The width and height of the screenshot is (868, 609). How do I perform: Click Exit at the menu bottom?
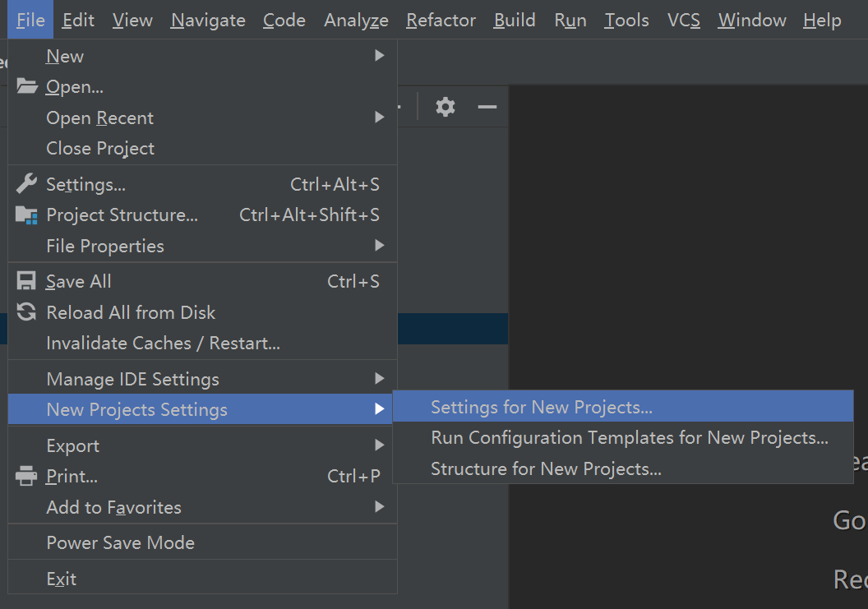point(62,579)
